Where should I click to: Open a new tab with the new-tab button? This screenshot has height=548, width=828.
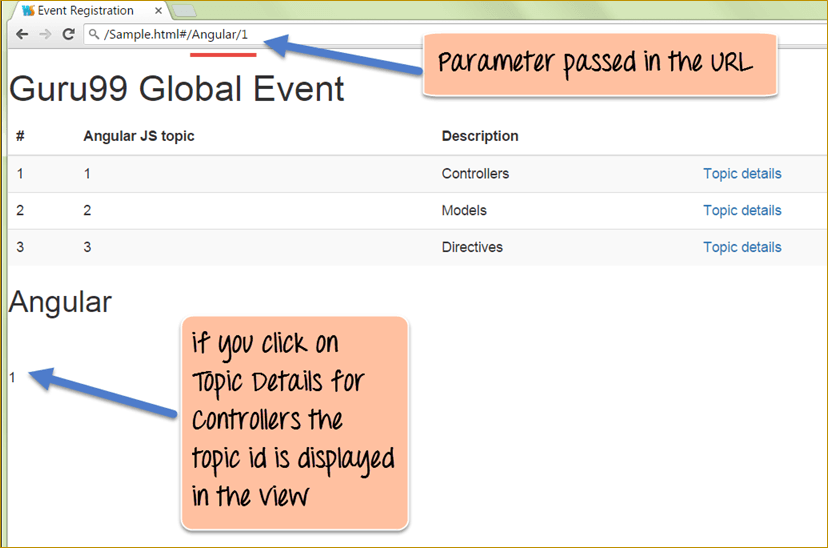[x=185, y=11]
